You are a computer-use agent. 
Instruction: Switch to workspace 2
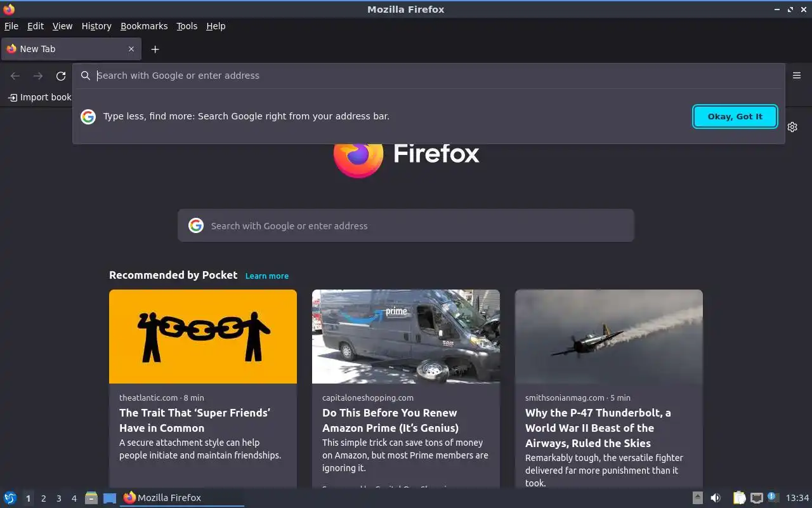43,498
